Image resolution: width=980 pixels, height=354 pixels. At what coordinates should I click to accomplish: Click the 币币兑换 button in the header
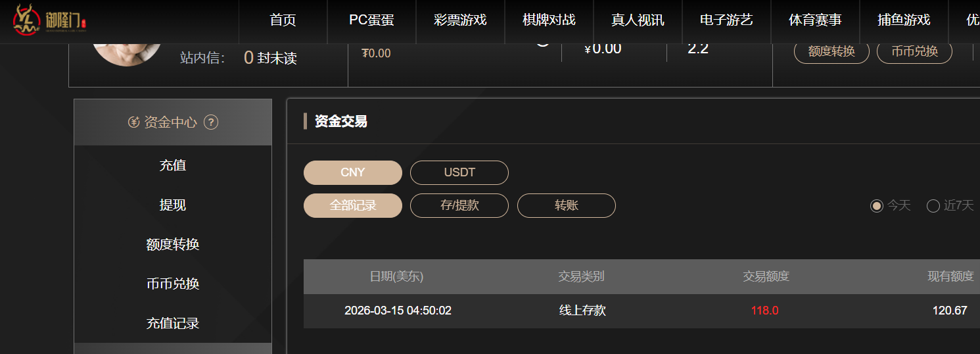pyautogui.click(x=914, y=51)
